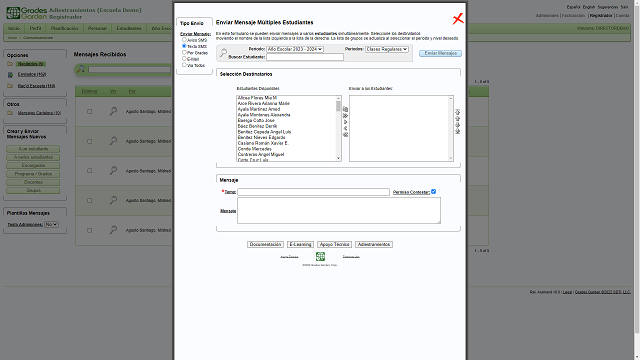640x360 pixels.
Task: Select the second SMS radio option
Action: pyautogui.click(x=184, y=46)
